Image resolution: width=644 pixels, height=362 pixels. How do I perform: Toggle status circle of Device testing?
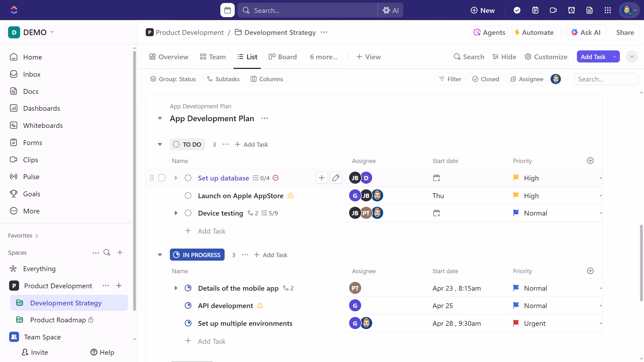pos(188,213)
